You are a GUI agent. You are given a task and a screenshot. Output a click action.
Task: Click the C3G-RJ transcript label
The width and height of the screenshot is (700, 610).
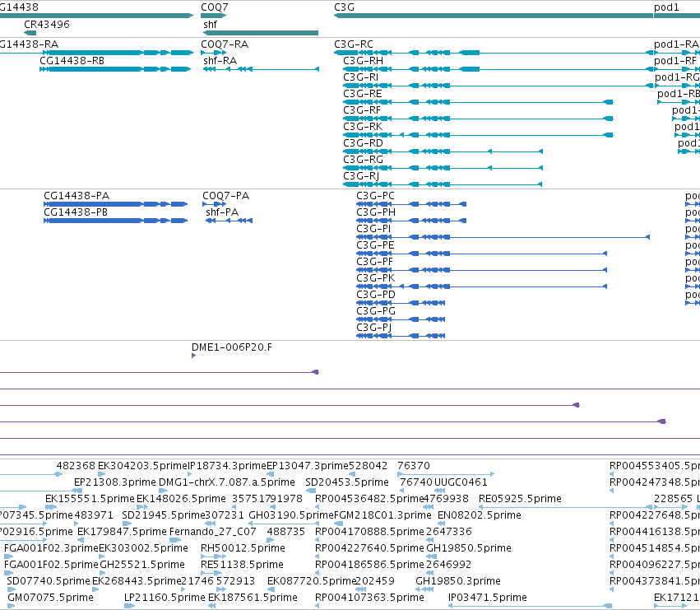(361, 176)
